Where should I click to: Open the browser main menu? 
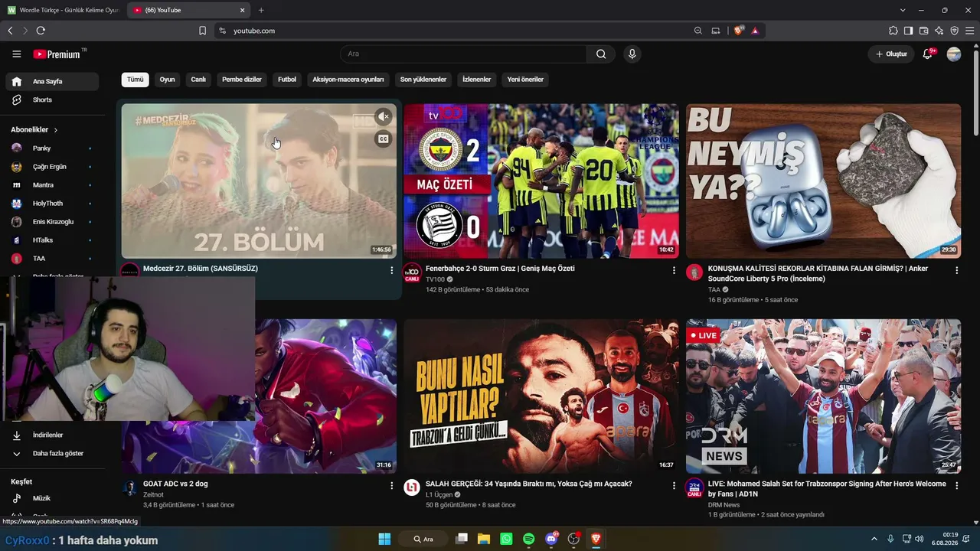[x=969, y=31]
